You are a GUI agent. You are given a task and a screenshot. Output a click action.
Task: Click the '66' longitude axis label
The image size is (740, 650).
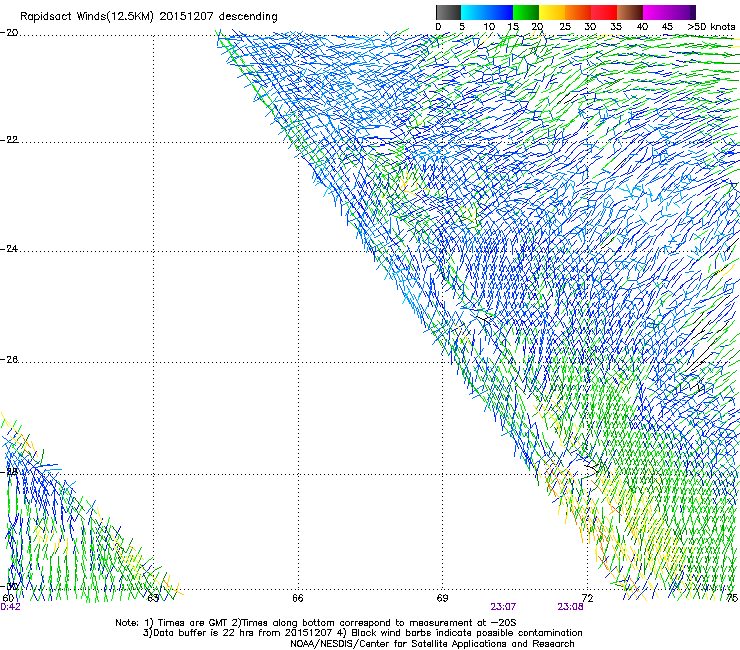pyautogui.click(x=297, y=598)
